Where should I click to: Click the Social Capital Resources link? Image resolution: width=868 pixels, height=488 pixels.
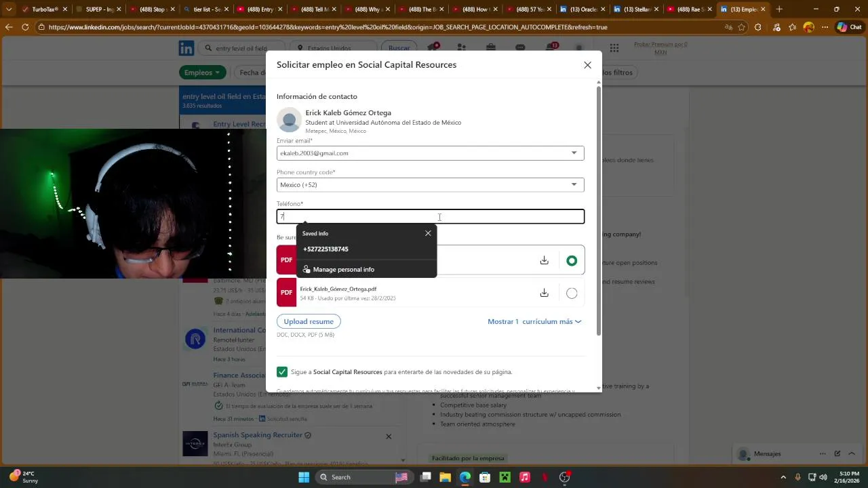click(348, 372)
